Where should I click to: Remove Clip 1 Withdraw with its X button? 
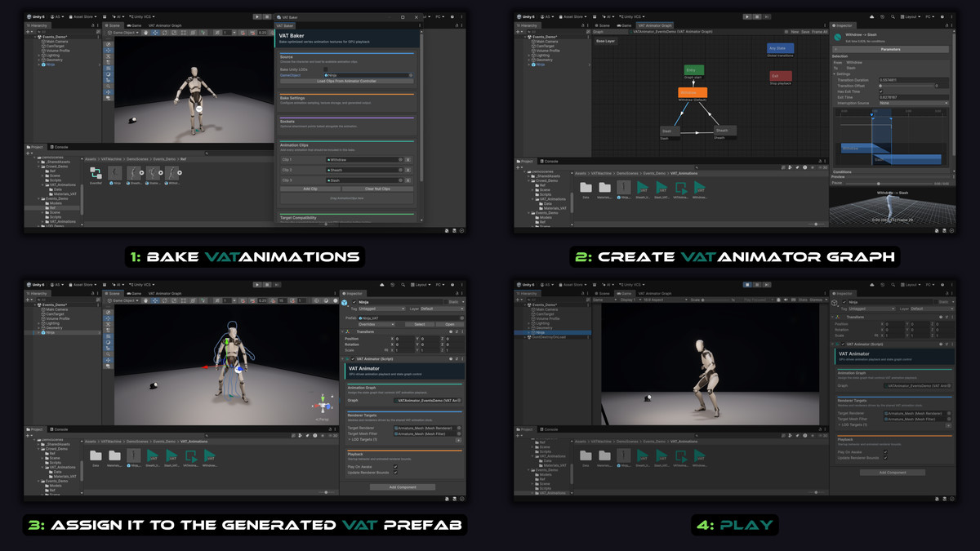(408, 160)
